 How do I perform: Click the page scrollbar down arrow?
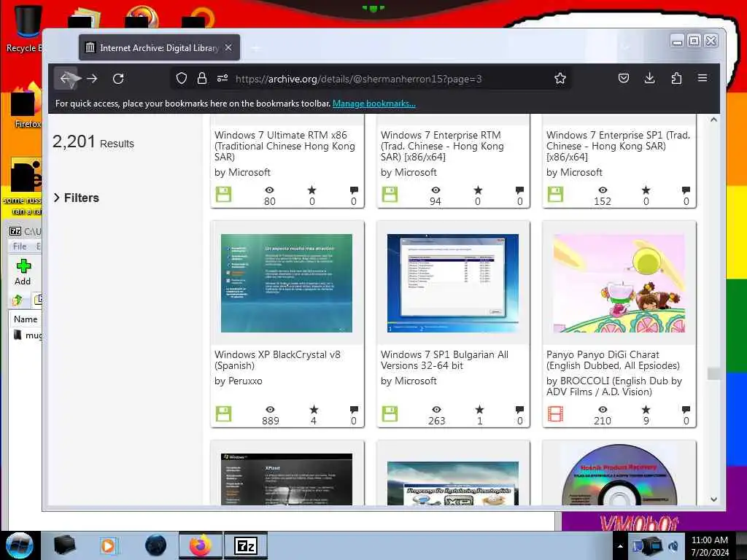click(x=713, y=499)
